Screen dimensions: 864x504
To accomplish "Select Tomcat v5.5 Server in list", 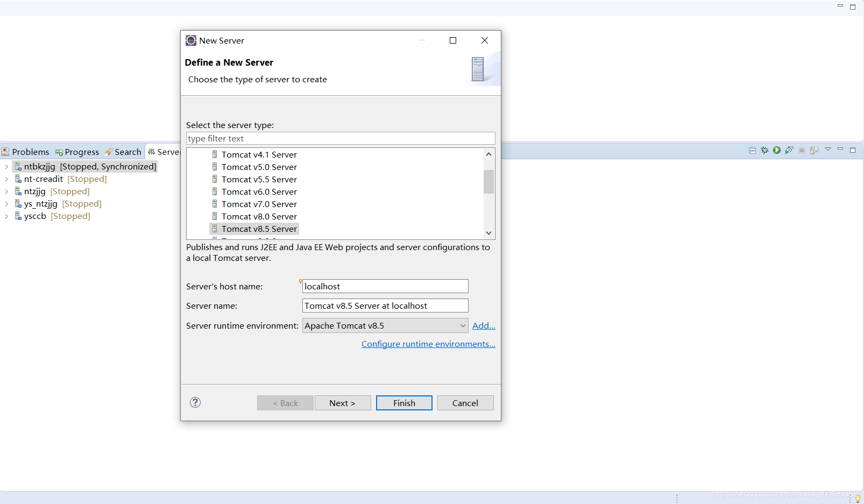I will pos(259,179).
